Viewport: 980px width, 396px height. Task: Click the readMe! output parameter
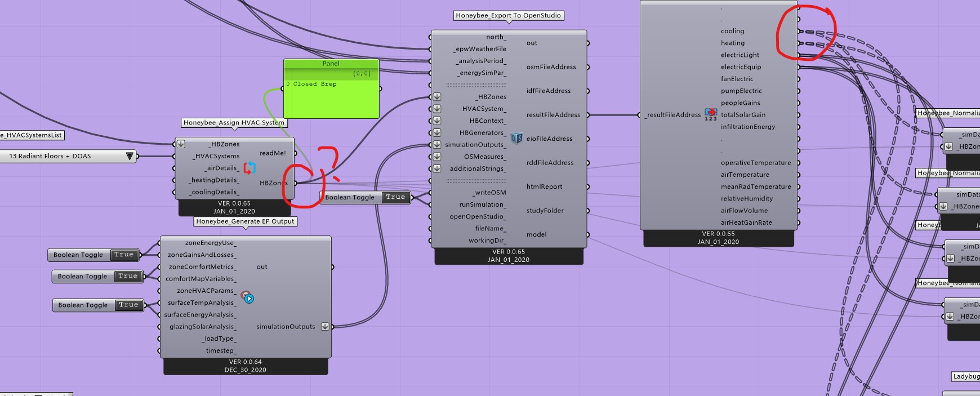(x=273, y=153)
